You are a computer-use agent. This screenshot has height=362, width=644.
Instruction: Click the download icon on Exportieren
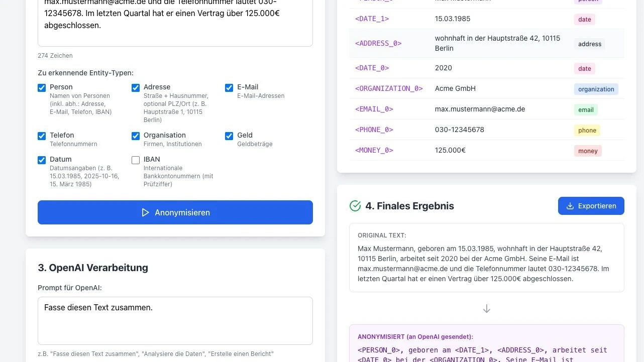[x=570, y=206]
